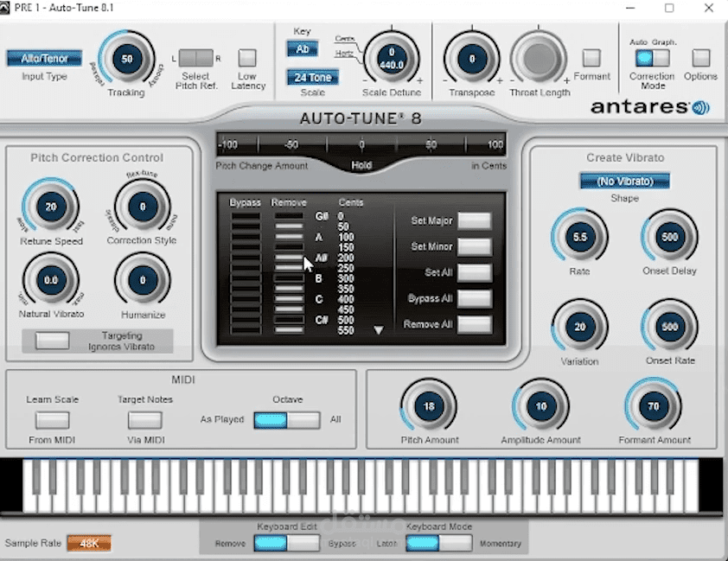Click the Pitch Amount knob at 18
Viewport: 728px width, 561px height.
429,406
